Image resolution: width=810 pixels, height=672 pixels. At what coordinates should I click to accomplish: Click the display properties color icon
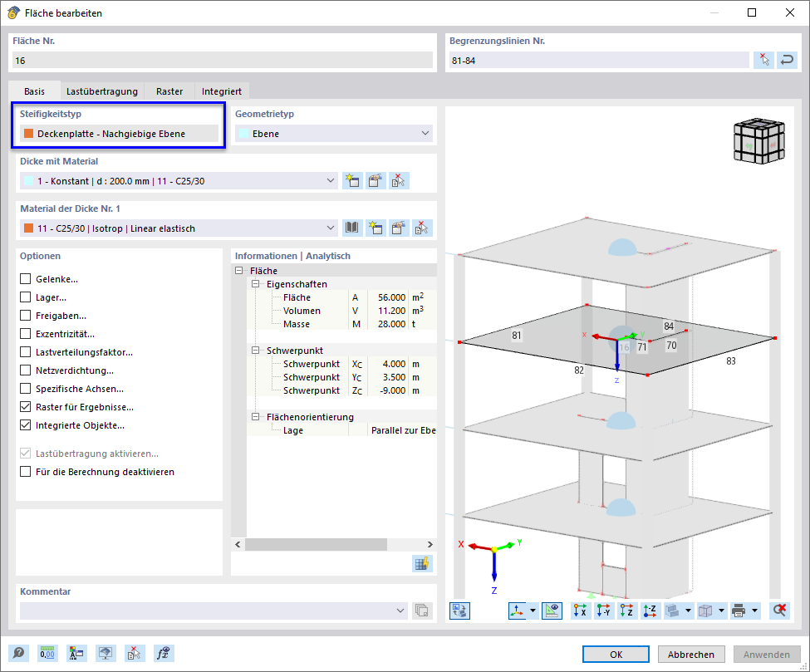pyautogui.click(x=76, y=654)
